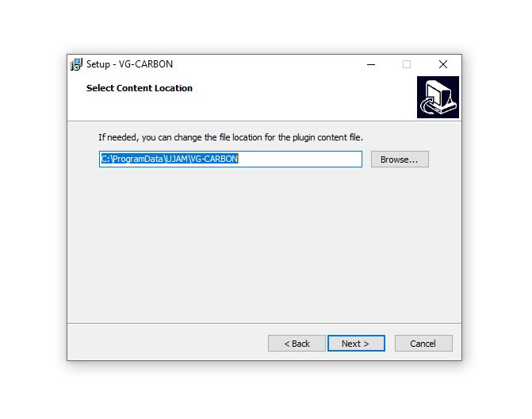Place cursor in empty end of path field
Screen dimensions: 532x419
tap(299, 159)
